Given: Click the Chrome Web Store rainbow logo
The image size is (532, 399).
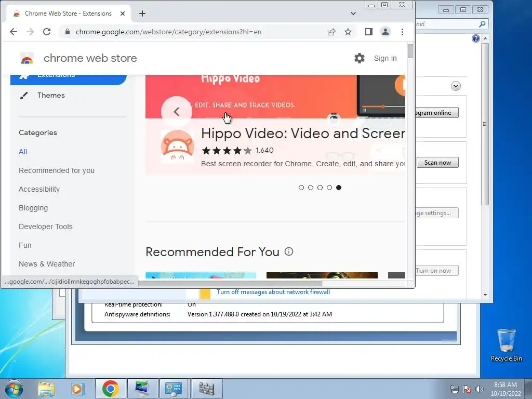Looking at the screenshot, I should [x=27, y=58].
